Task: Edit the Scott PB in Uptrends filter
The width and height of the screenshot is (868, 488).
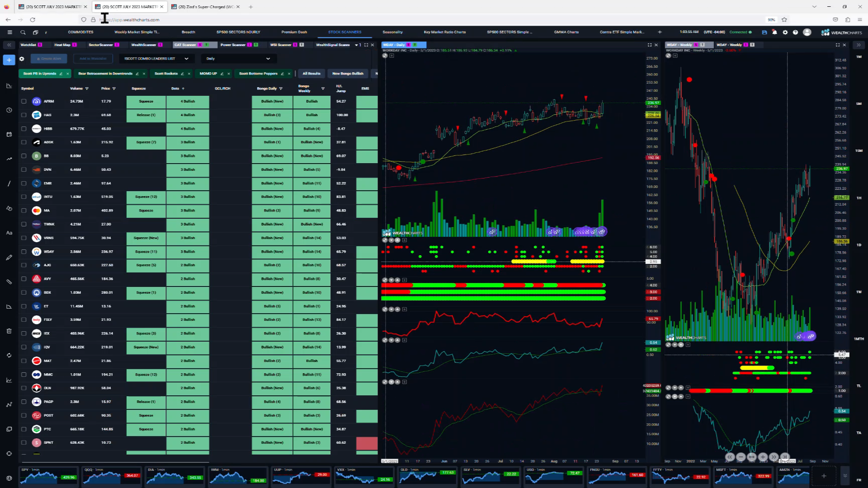Action: click(x=61, y=74)
